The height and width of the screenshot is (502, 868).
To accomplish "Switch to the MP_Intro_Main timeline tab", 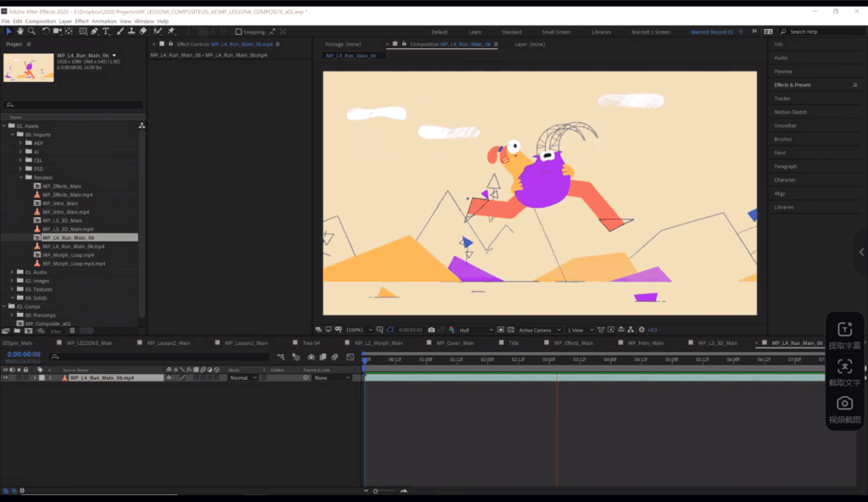I will click(x=645, y=343).
